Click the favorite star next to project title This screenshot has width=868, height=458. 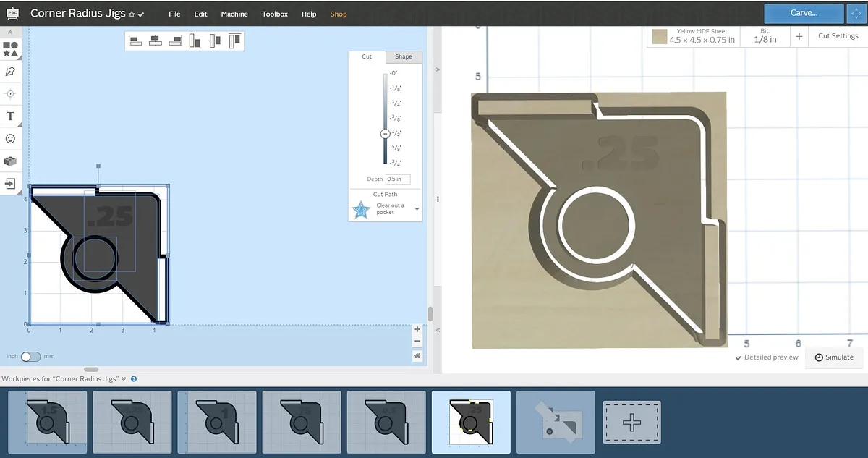(x=132, y=14)
